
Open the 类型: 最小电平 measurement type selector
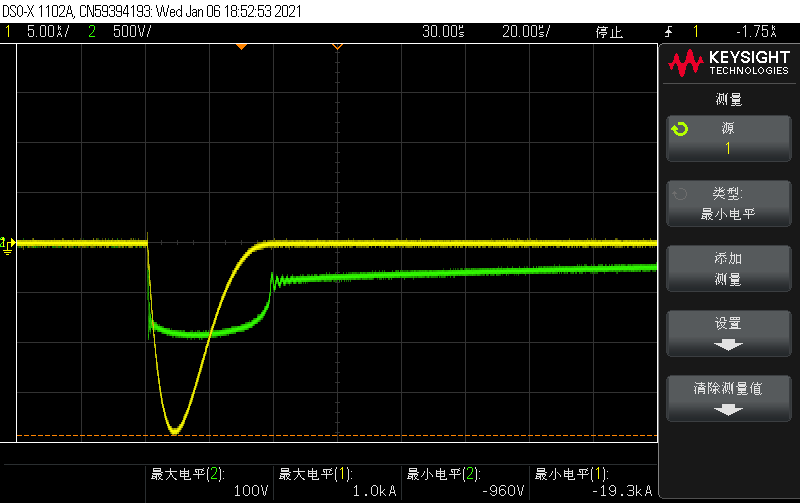tap(728, 203)
